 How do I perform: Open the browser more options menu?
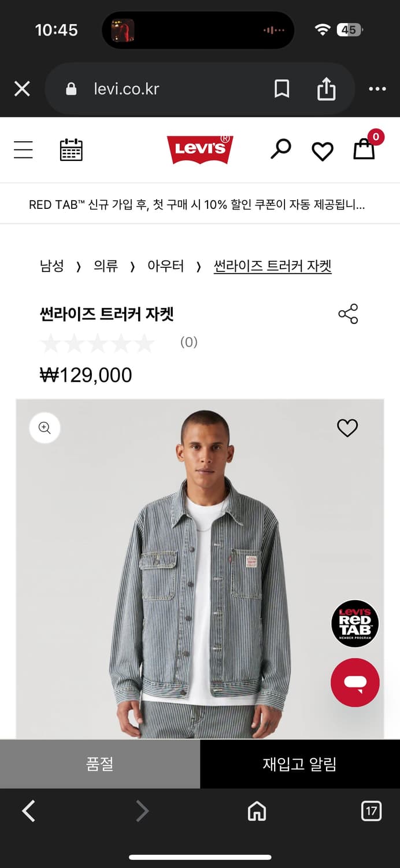click(377, 89)
